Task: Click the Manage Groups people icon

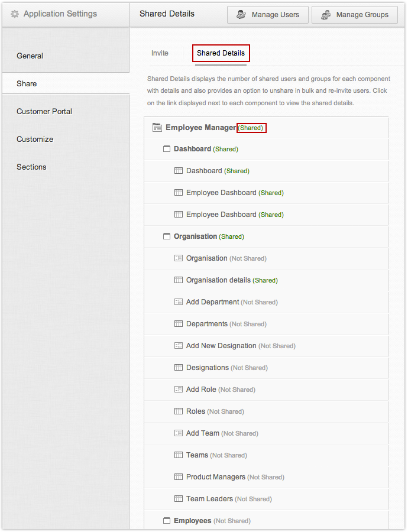Action: pos(326,15)
